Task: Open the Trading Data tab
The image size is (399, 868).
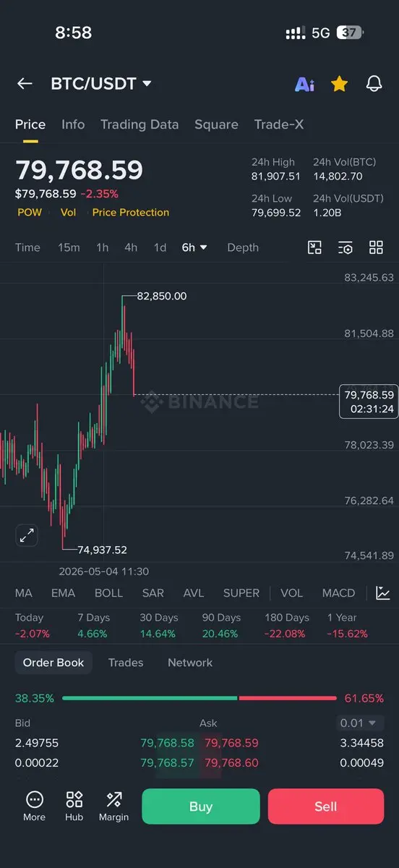Action: [140, 124]
